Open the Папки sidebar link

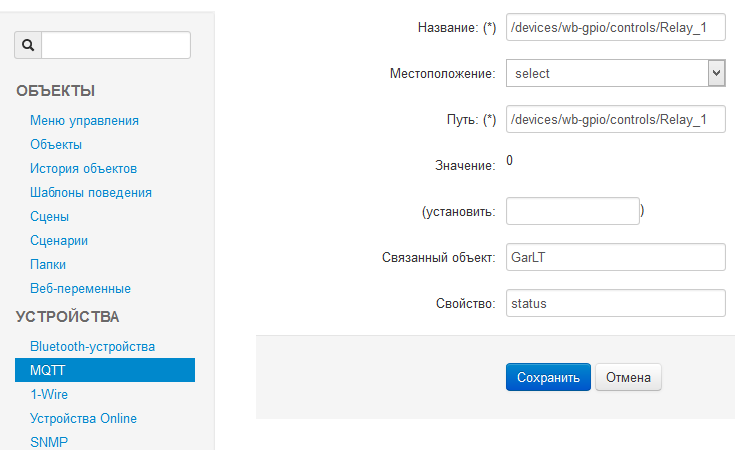pyautogui.click(x=48, y=265)
